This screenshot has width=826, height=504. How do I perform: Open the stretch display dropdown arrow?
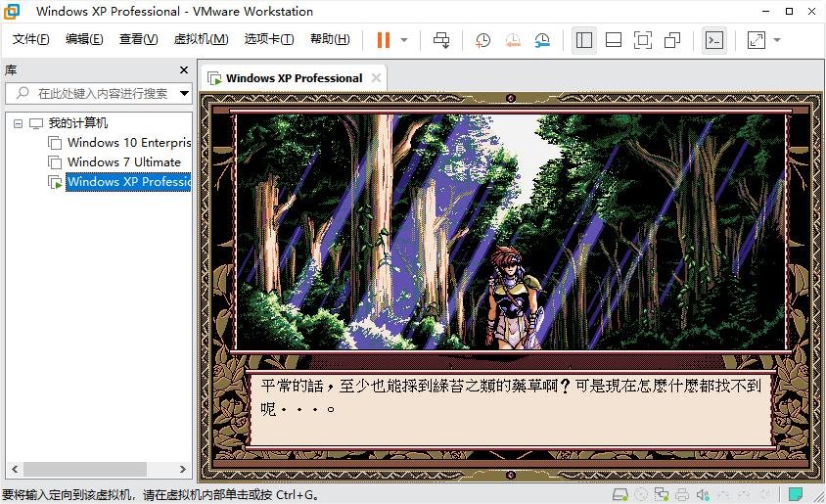tap(777, 40)
